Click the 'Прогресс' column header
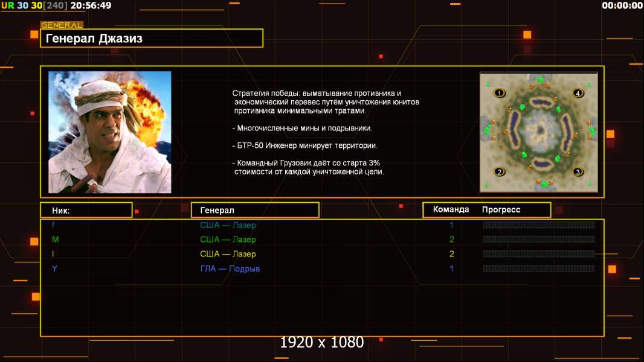644x362 pixels. point(501,209)
